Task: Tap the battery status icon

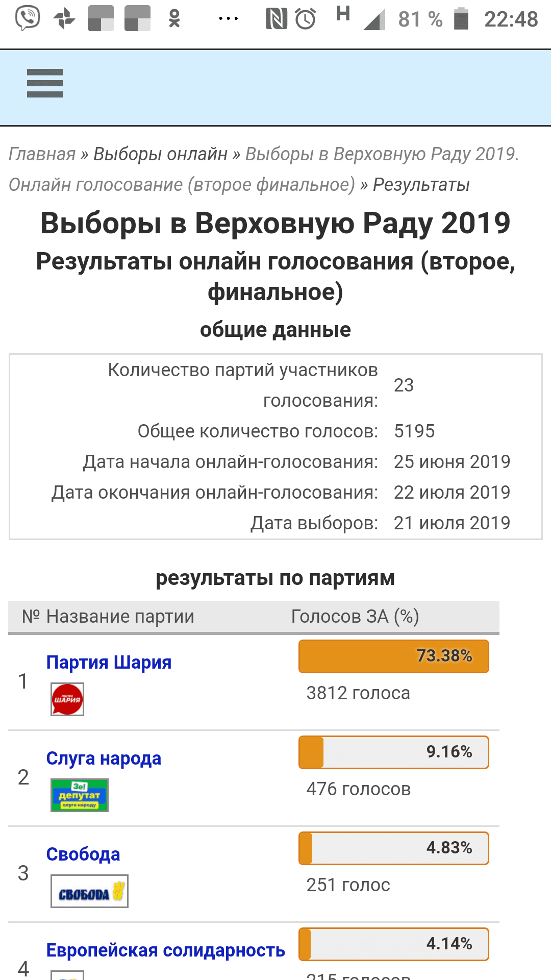Action: (461, 19)
